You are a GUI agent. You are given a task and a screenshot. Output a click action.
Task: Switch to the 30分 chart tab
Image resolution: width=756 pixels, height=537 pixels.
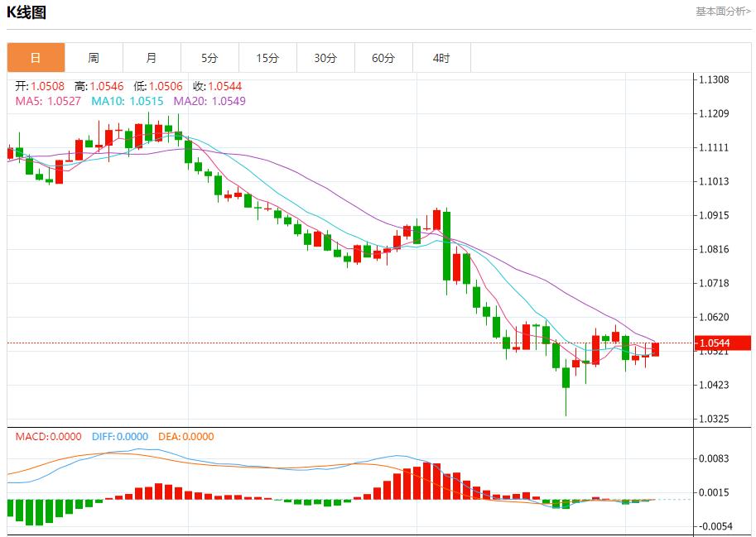click(x=325, y=58)
